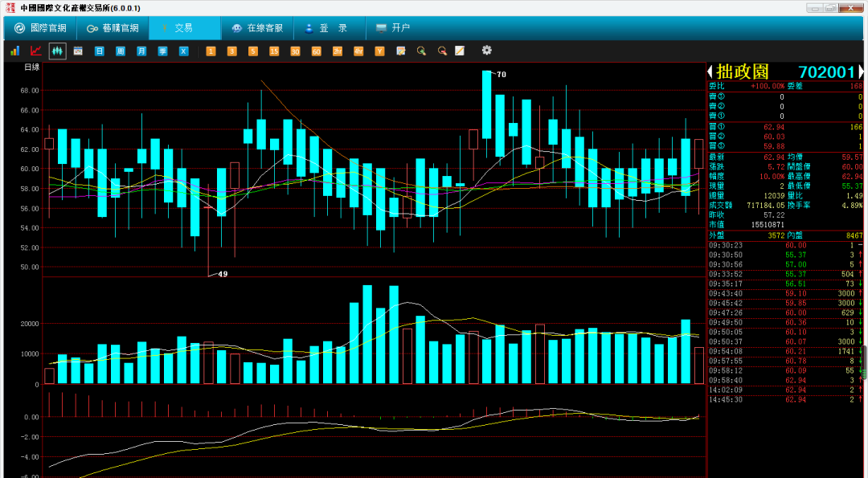Switch to the red line trend chart

tap(36, 51)
